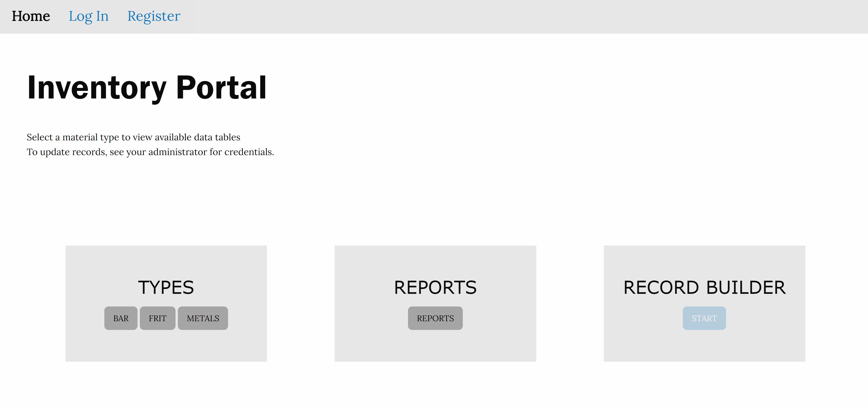Click the word 'credentials' in instructions
The width and height of the screenshot is (868, 410).
coord(248,152)
